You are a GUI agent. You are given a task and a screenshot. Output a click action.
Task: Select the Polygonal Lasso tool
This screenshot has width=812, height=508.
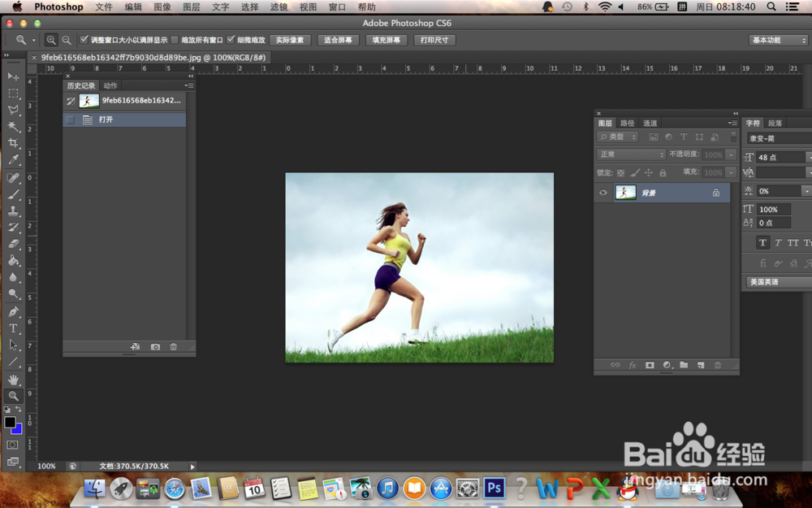[x=13, y=110]
